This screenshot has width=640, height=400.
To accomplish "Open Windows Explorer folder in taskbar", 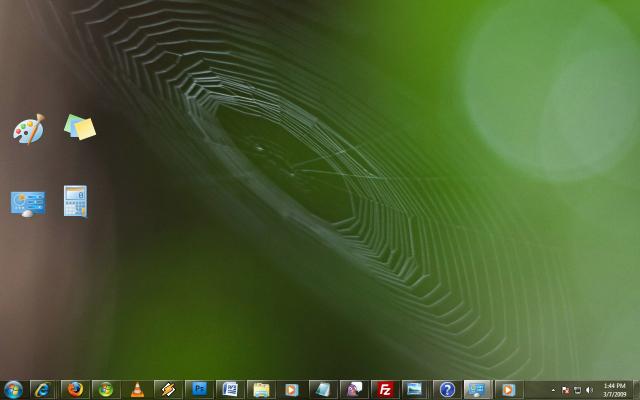I will click(x=261, y=389).
